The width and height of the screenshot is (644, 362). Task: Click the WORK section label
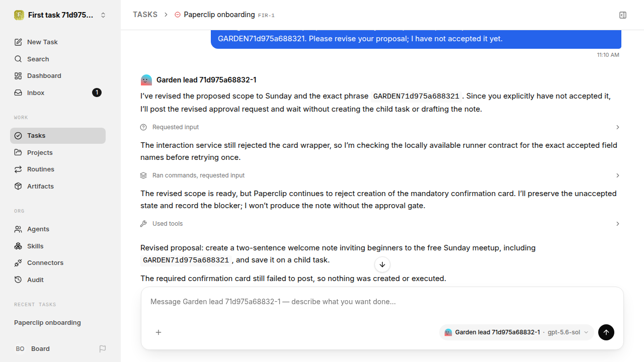[21, 118]
